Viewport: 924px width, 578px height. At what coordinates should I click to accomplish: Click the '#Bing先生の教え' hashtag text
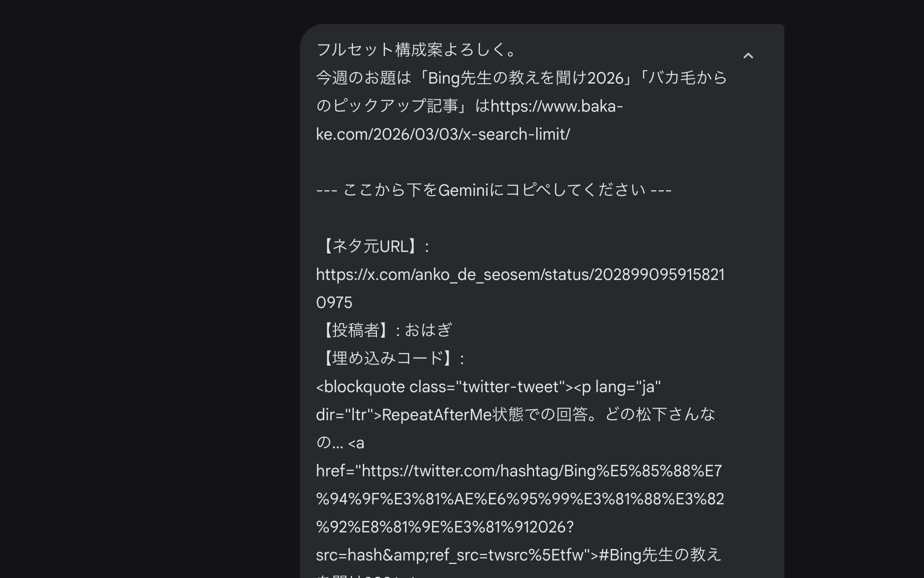click(660, 554)
